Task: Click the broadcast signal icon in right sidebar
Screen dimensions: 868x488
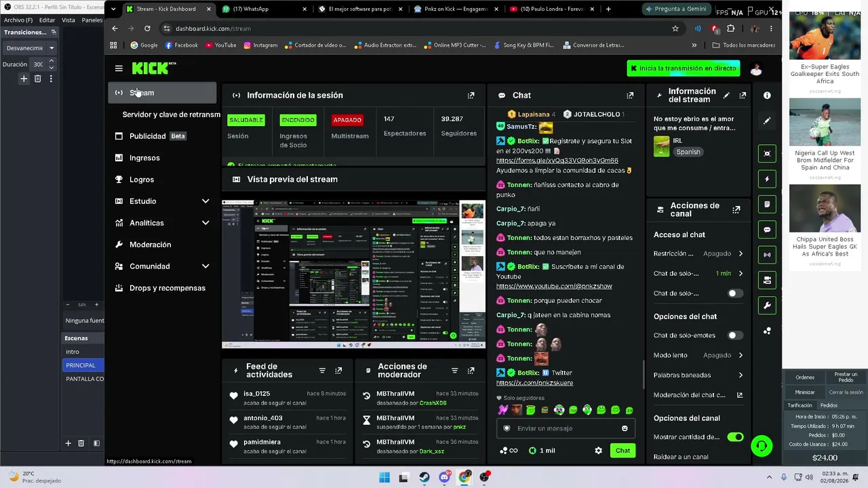Action: (x=767, y=255)
